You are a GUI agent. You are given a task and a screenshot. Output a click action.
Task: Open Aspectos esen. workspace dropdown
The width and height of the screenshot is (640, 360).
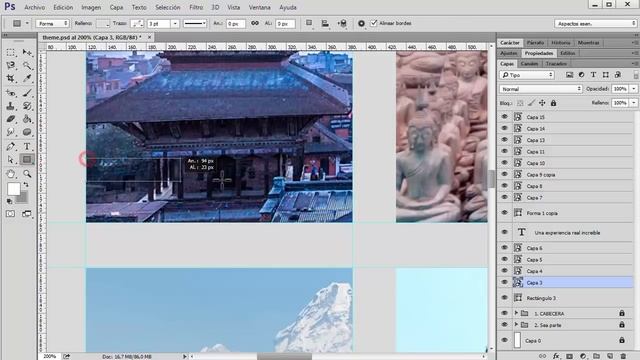tap(595, 24)
